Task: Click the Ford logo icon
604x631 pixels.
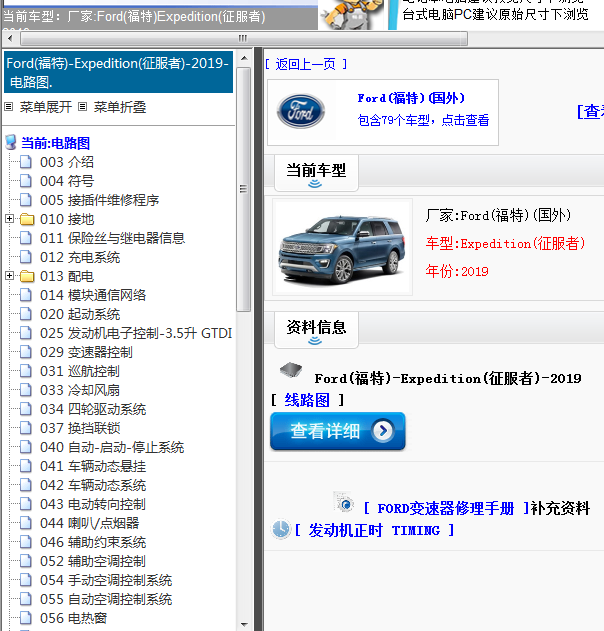Action: (301, 111)
